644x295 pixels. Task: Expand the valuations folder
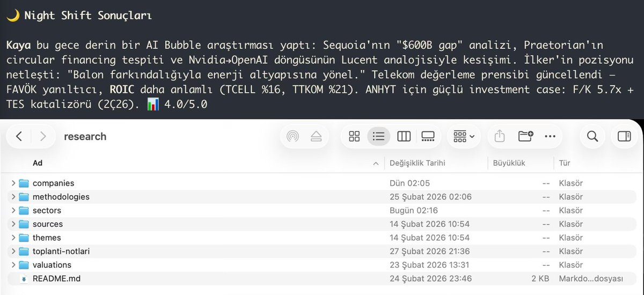(13, 265)
